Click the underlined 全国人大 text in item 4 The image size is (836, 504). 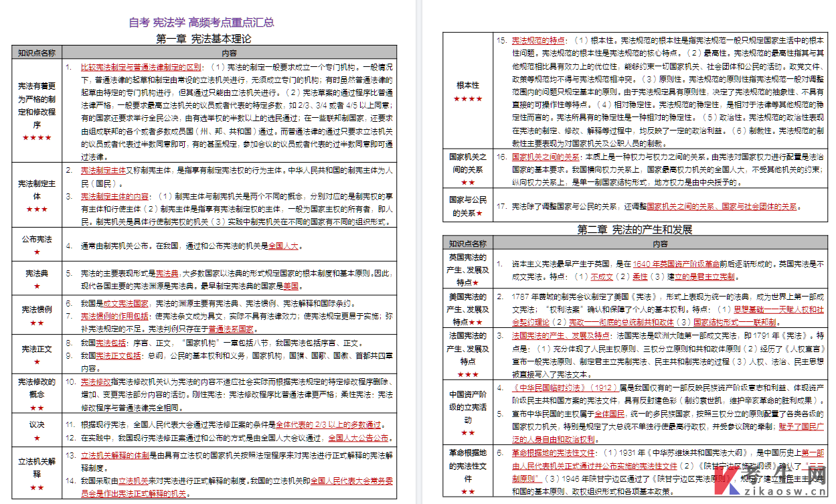[x=284, y=246]
